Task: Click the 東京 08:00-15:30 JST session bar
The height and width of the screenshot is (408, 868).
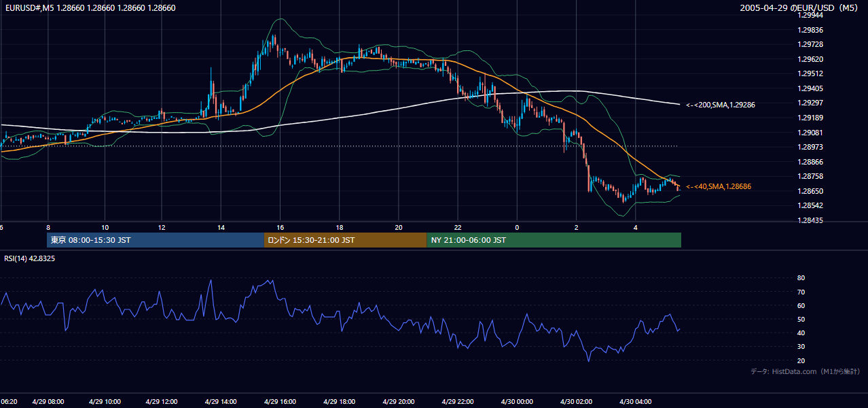Action: coord(156,240)
